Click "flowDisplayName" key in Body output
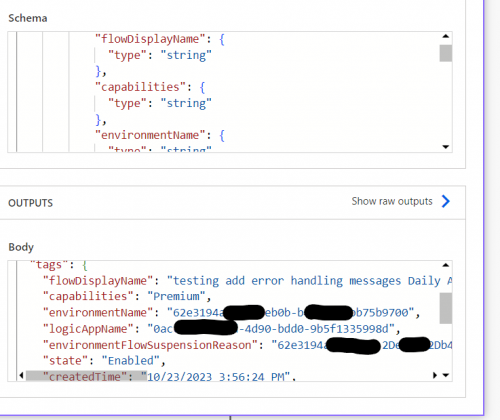This screenshot has width=500, height=420. click(x=98, y=281)
